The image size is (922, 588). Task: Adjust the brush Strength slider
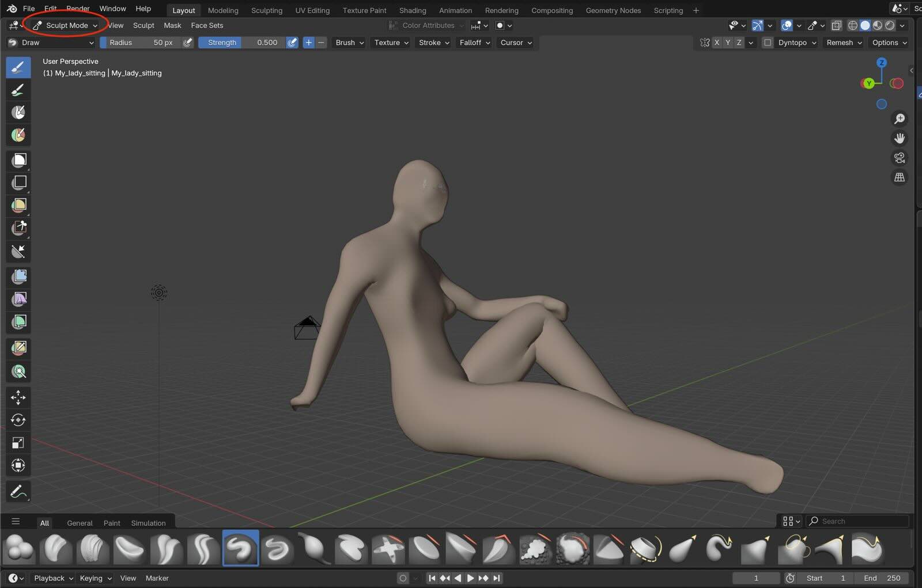241,43
